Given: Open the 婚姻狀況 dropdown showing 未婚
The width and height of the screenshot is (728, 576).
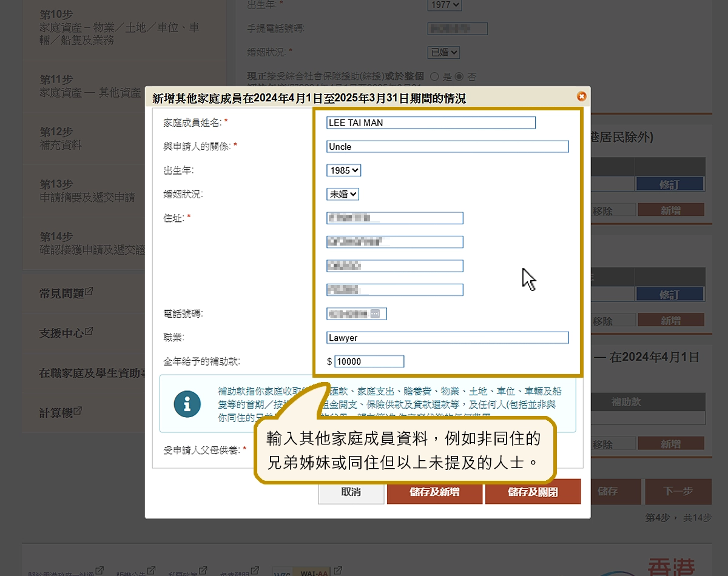Looking at the screenshot, I should 343,194.
